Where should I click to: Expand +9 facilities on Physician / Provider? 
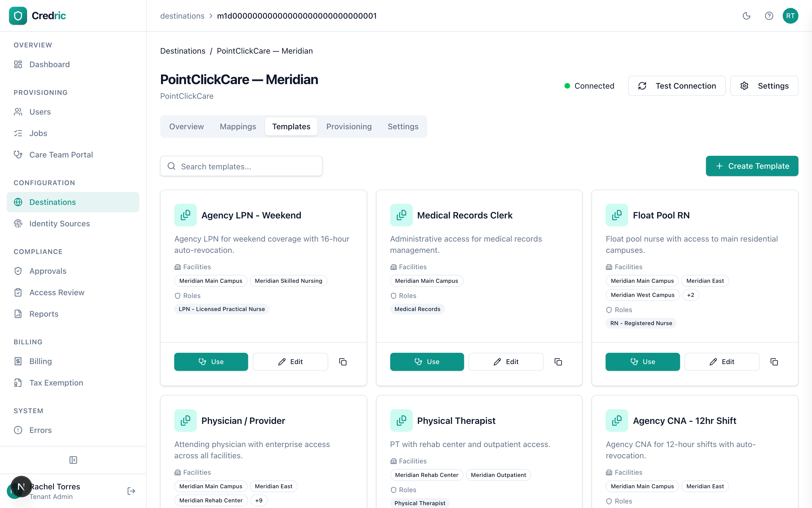[x=259, y=500]
